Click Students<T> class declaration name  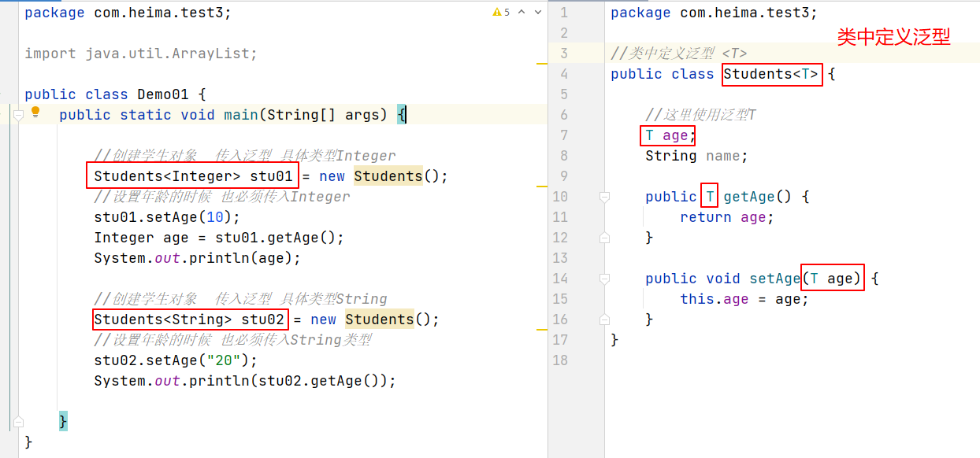[x=772, y=74]
